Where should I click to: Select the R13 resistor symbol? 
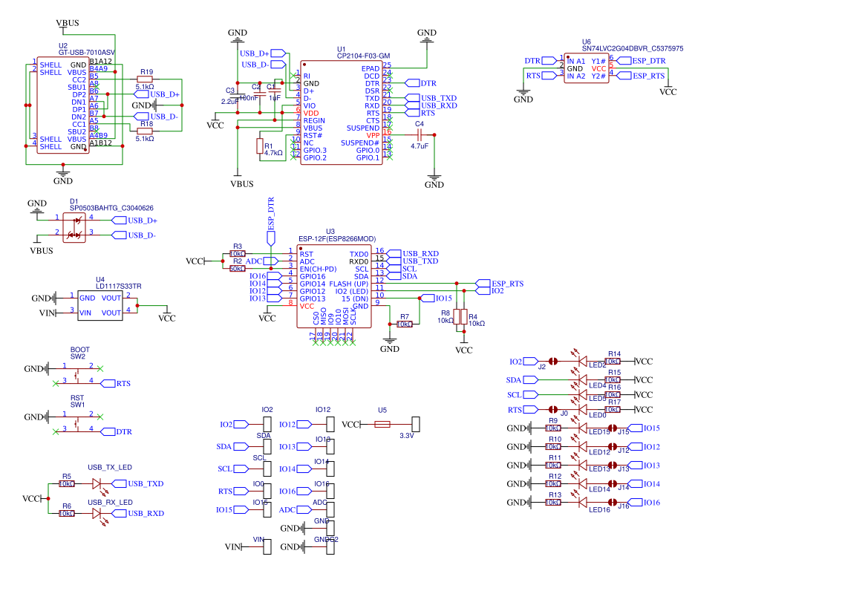[553, 503]
